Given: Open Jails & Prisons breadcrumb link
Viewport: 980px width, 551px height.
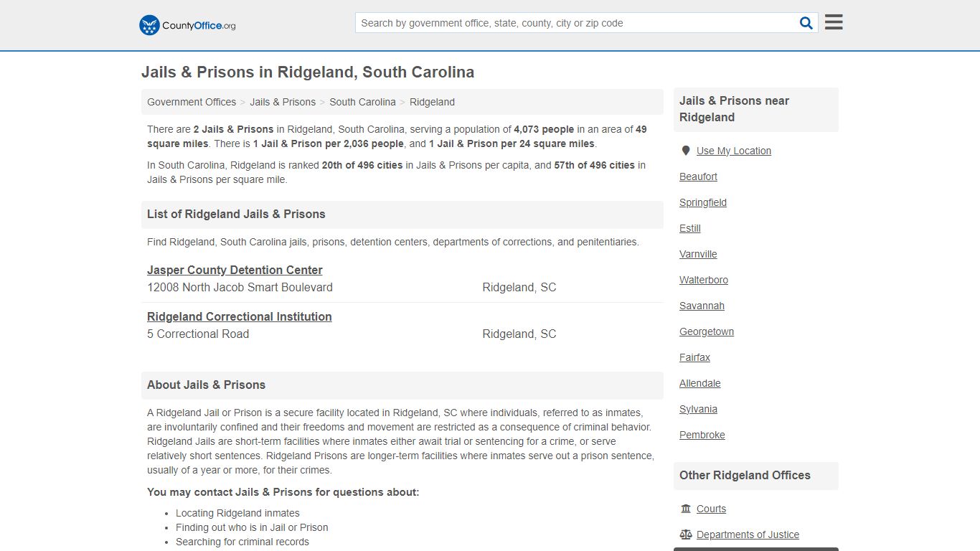Looking at the screenshot, I should tap(283, 102).
